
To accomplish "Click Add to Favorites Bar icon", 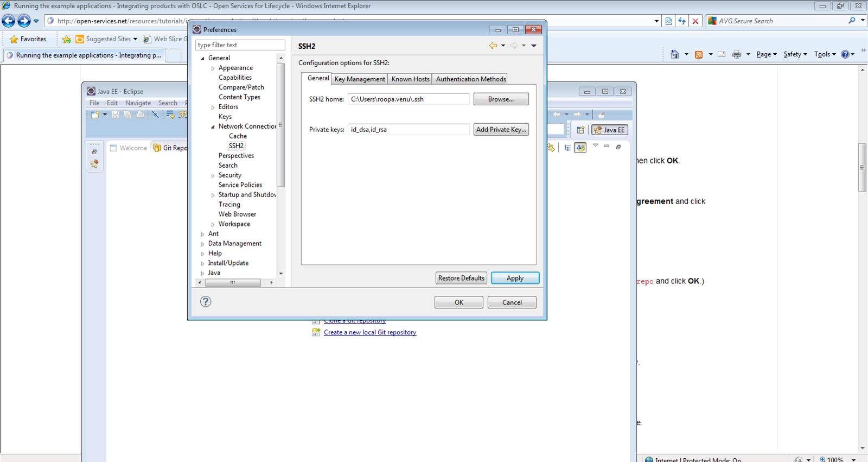I will point(67,39).
